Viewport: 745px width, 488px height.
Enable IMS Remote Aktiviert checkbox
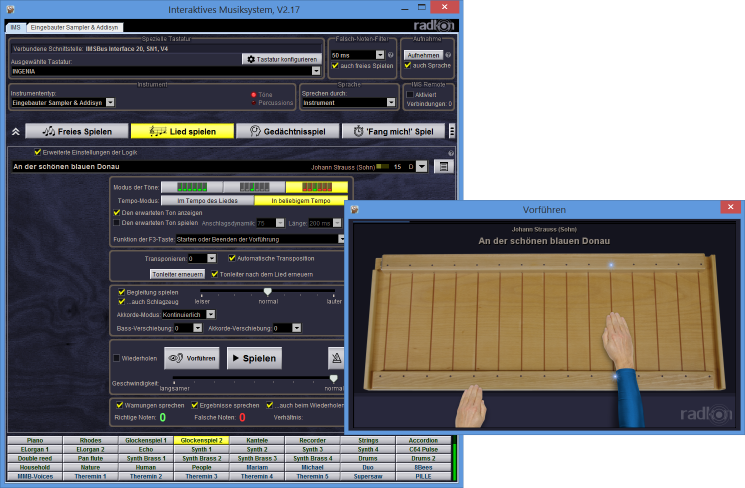click(x=410, y=95)
